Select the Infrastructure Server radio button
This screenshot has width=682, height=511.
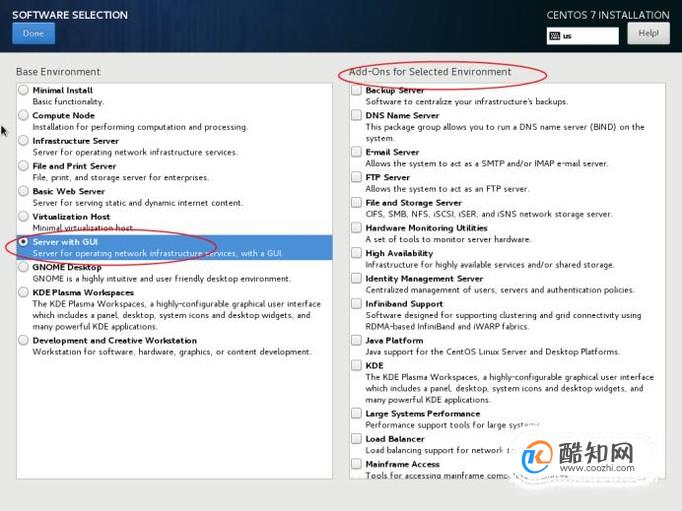tap(23, 140)
